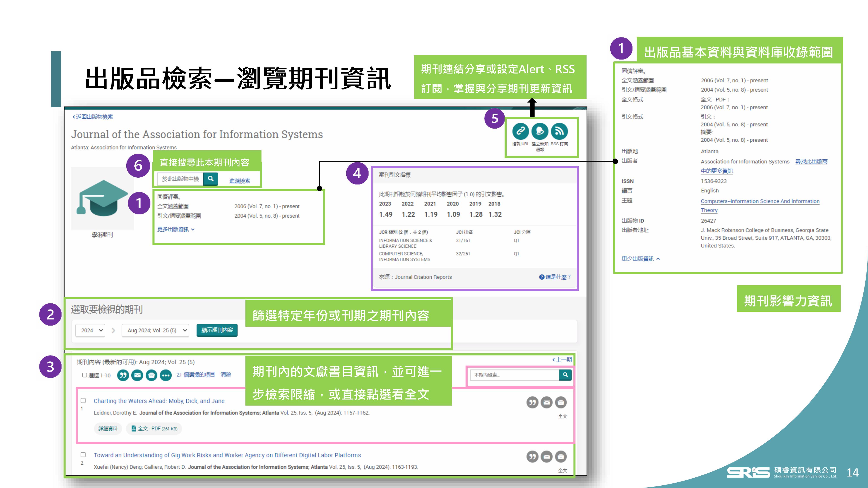Click the toolbar cite quotation icon
Image resolution: width=868 pixels, height=488 pixels.
(123, 375)
